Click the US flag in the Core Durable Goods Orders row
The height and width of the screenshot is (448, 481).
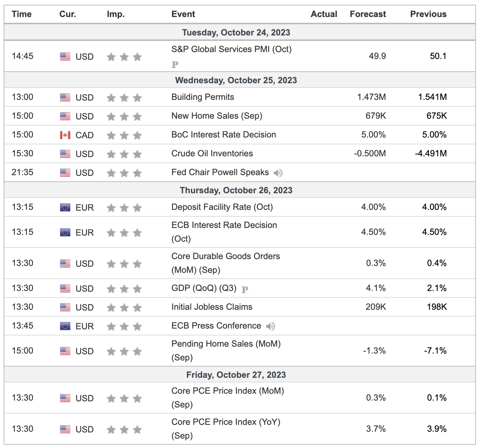[x=65, y=264]
